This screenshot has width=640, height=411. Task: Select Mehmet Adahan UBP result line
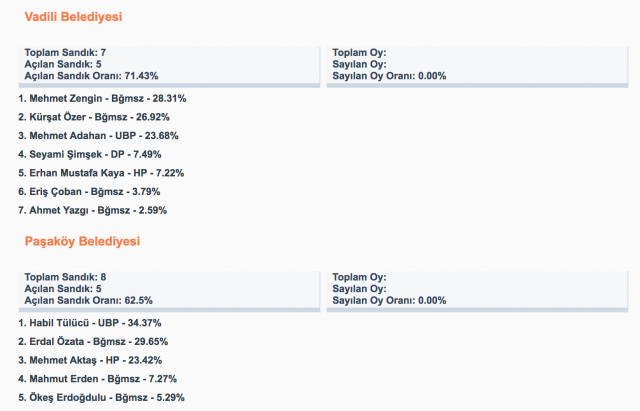[97, 136]
